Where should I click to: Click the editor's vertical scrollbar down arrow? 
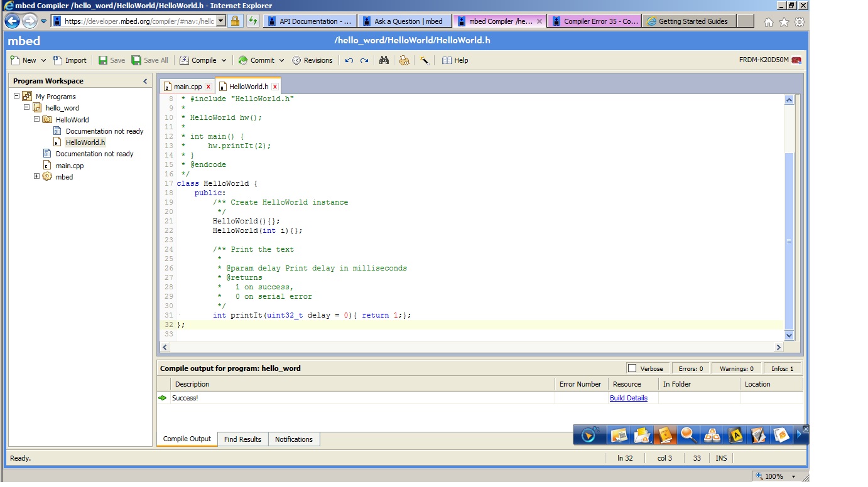click(x=789, y=336)
